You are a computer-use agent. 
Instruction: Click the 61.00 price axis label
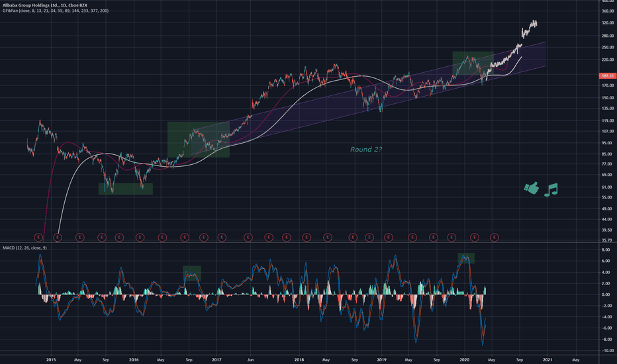tap(607, 187)
